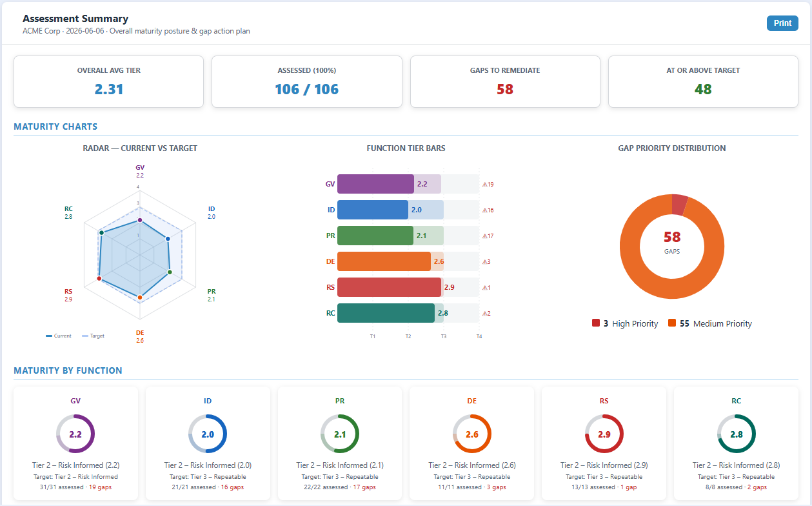Click the Gap Priority Distribution title

tap(672, 148)
